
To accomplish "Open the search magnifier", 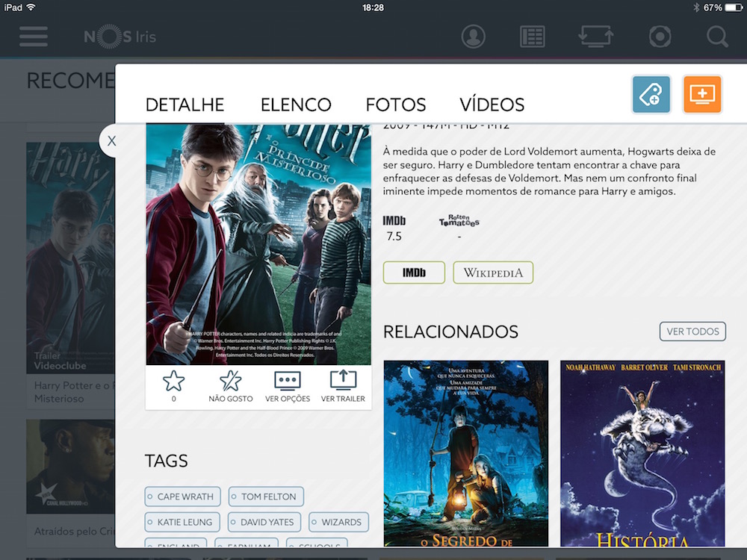I will [x=717, y=37].
